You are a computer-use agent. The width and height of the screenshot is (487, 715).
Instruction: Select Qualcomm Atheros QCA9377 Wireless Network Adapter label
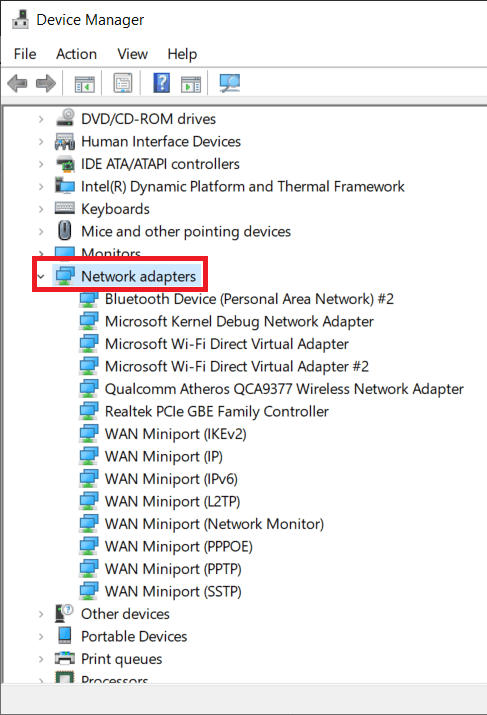click(x=284, y=389)
